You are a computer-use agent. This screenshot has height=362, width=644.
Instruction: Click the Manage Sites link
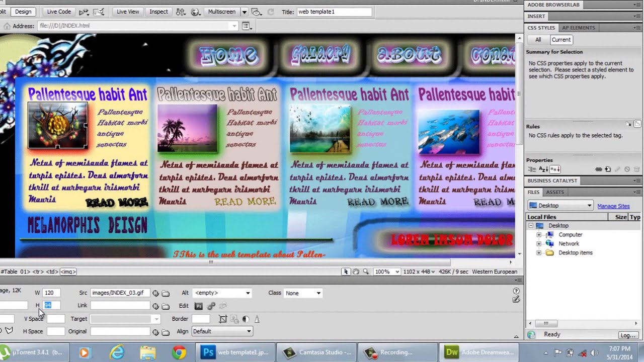[613, 206]
